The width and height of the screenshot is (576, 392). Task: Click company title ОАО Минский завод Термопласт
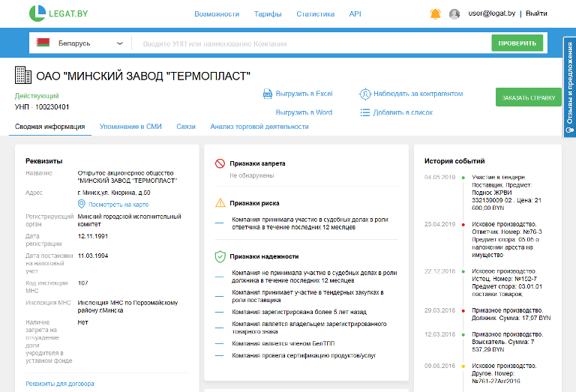click(143, 76)
